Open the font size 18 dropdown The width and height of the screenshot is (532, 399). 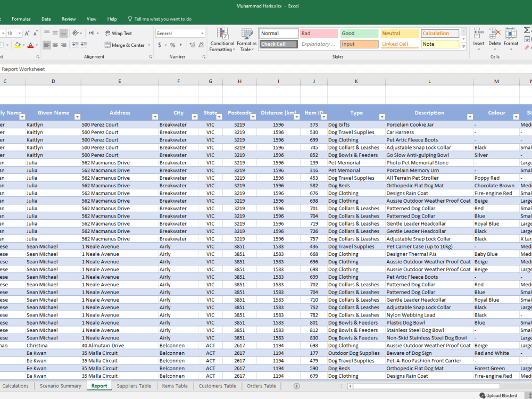(20, 33)
